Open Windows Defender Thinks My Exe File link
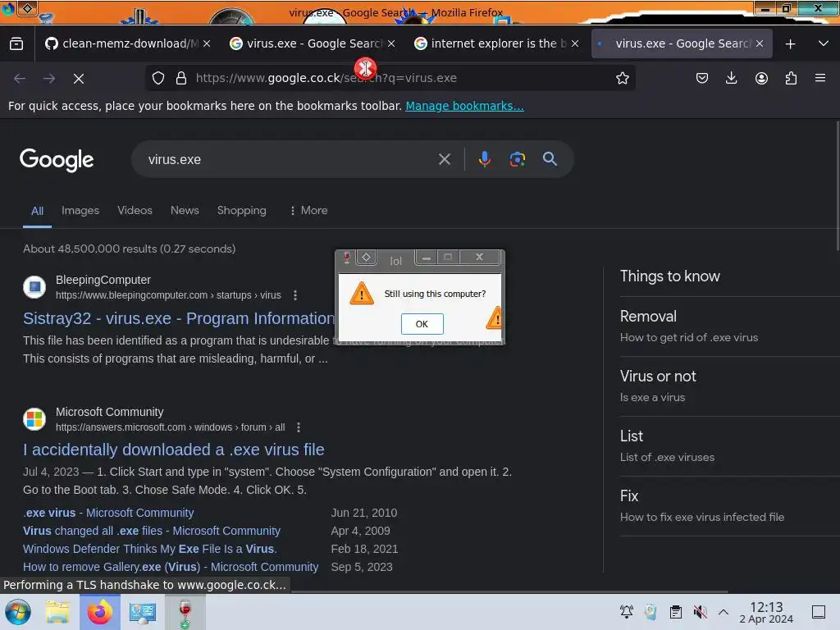Viewport: 840px width, 630px height. [150, 549]
